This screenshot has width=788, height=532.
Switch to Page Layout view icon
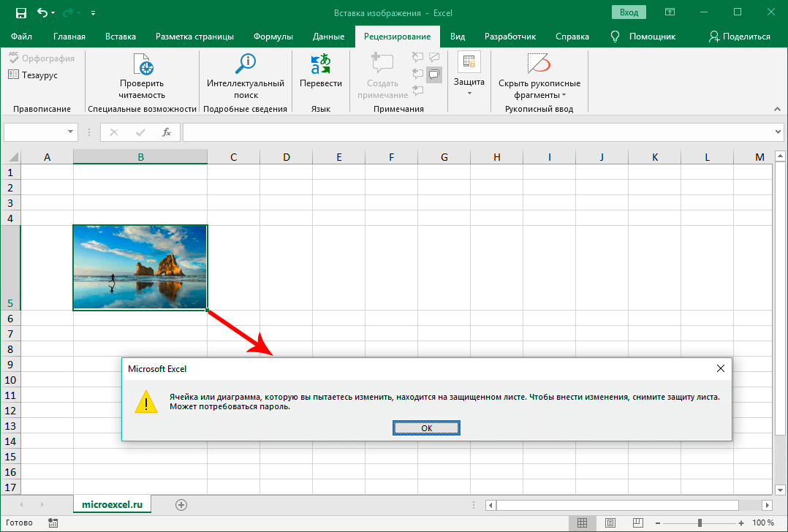tap(610, 523)
